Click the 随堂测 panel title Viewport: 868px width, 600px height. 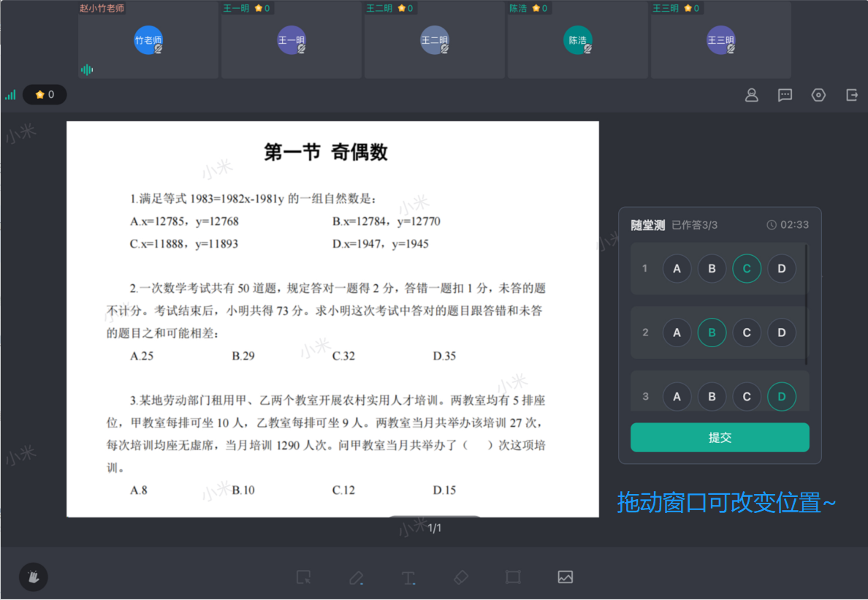(x=647, y=224)
